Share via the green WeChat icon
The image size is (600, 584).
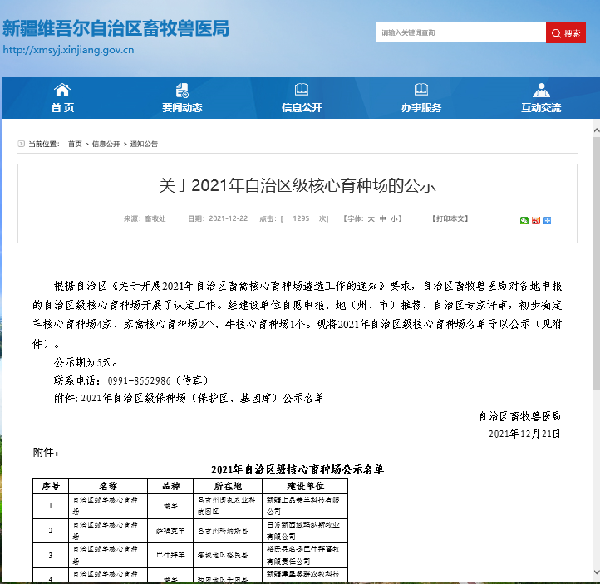point(524,220)
